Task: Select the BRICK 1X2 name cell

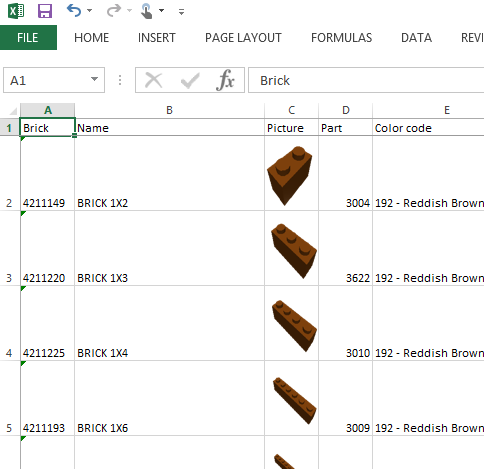Action: (169, 173)
